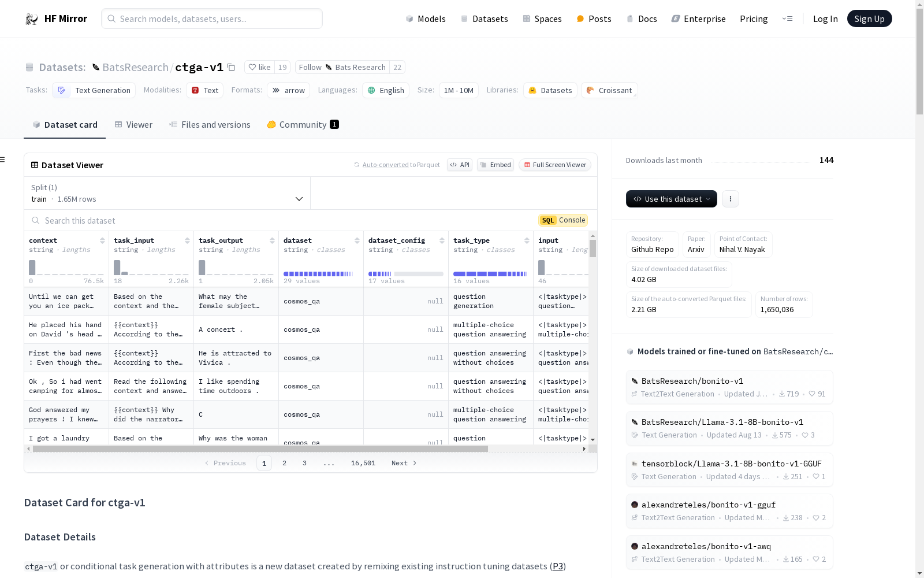This screenshot has width=924, height=578.
Task: Open alexandreteles/bonito-v1-awq model card
Action: [x=729, y=553]
